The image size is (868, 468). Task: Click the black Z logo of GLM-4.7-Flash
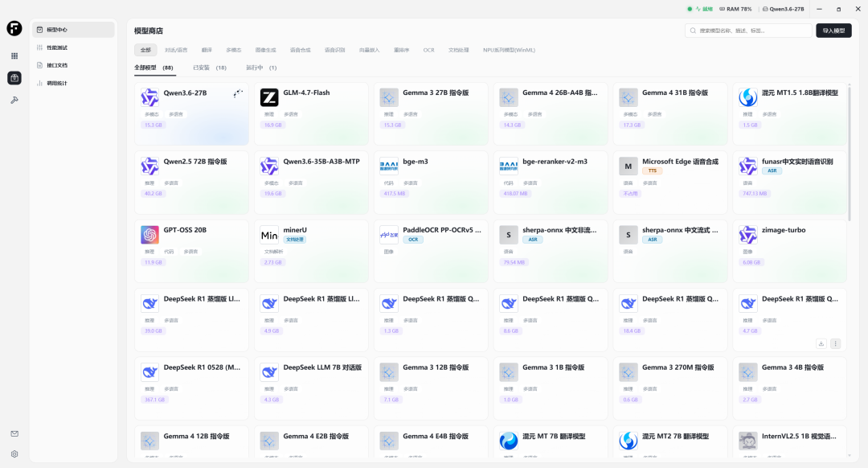[269, 97]
